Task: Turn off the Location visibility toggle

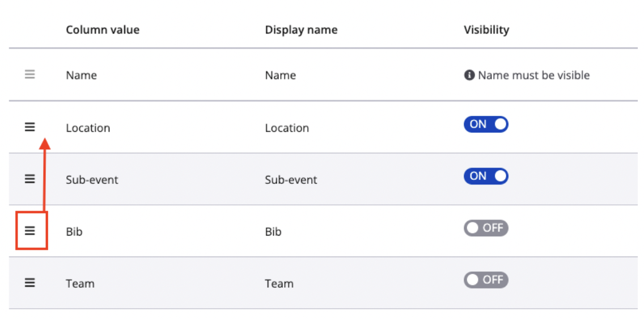Action: click(486, 124)
